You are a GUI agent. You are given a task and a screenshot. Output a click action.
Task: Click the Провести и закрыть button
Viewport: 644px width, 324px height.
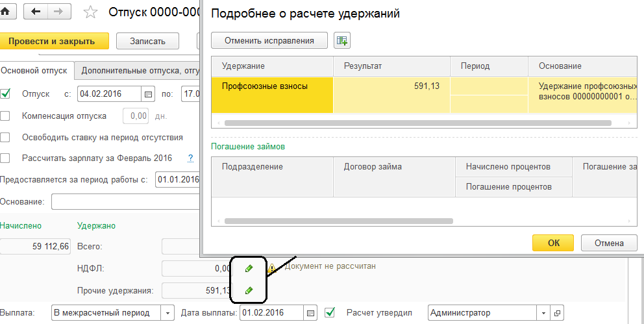pyautogui.click(x=53, y=41)
